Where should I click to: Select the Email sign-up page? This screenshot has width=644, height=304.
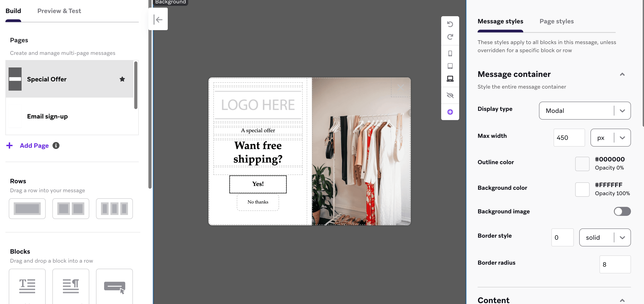47,116
